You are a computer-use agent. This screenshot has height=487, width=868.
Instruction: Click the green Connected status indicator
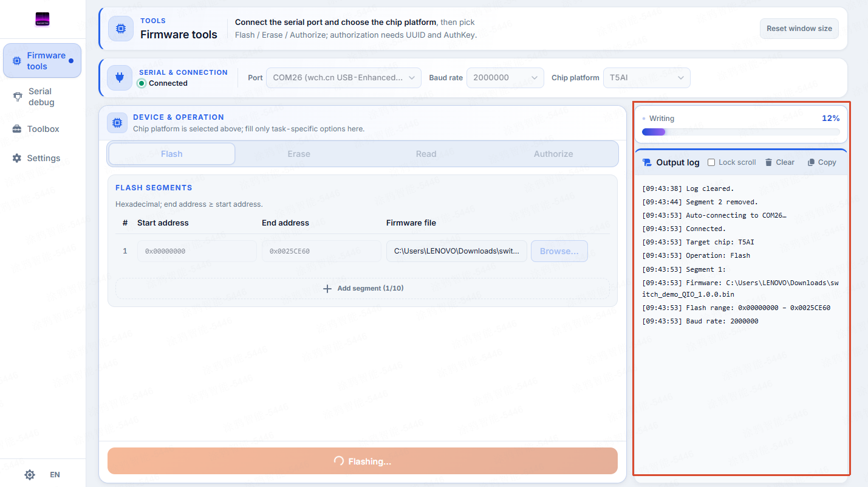point(142,83)
